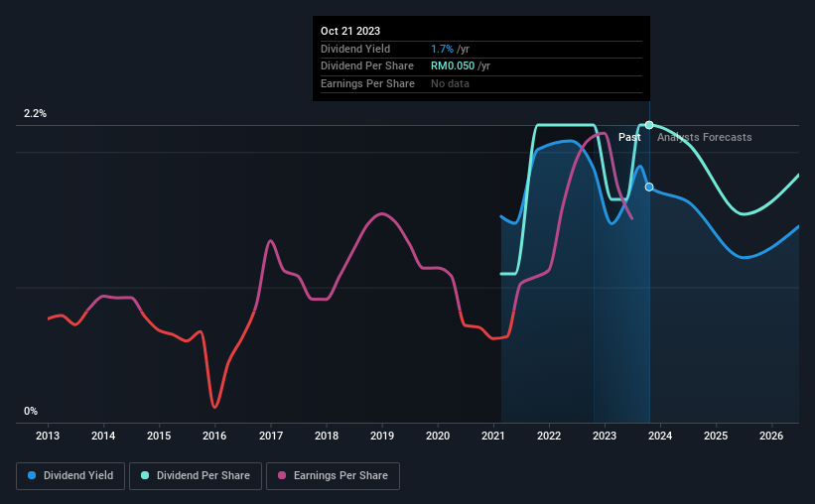Select the blue Dividend Yield data point

(649, 188)
